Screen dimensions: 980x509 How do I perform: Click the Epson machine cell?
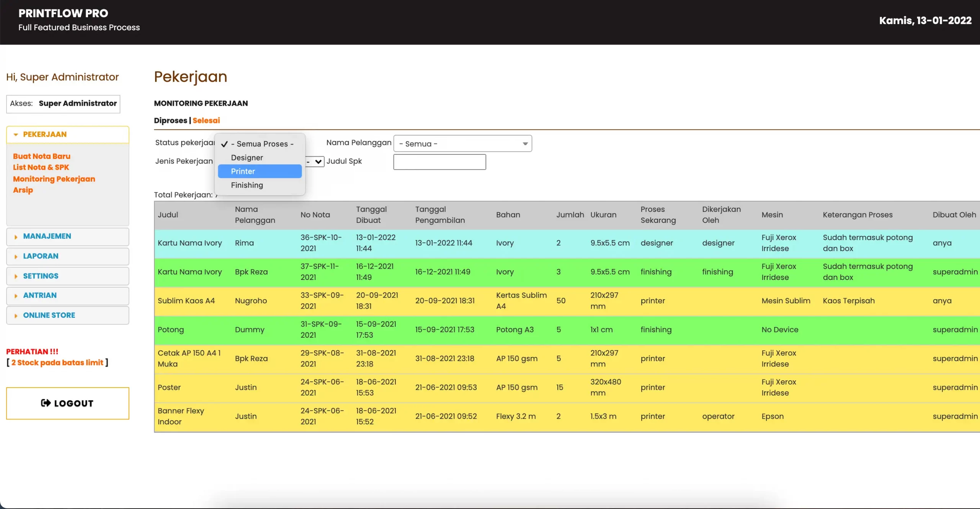point(773,416)
